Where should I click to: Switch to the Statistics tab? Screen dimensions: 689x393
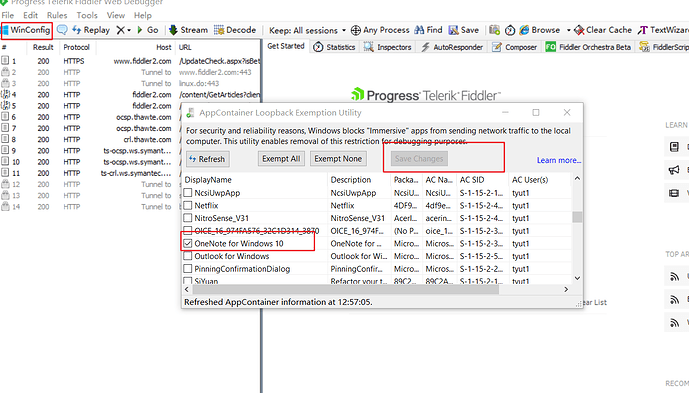[334, 47]
